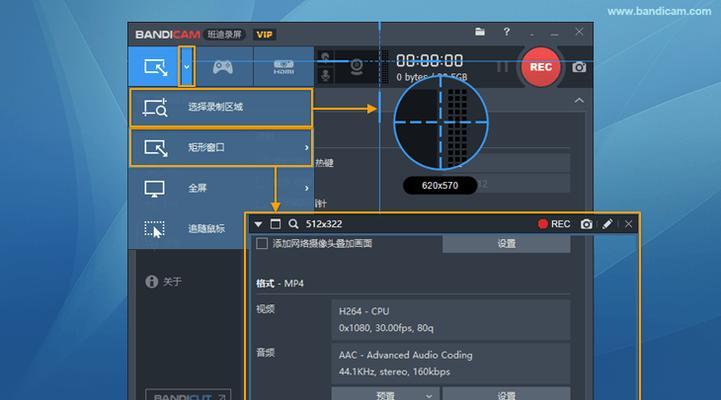
Task: Toggle the webcam overlay icon
Action: pos(356,67)
